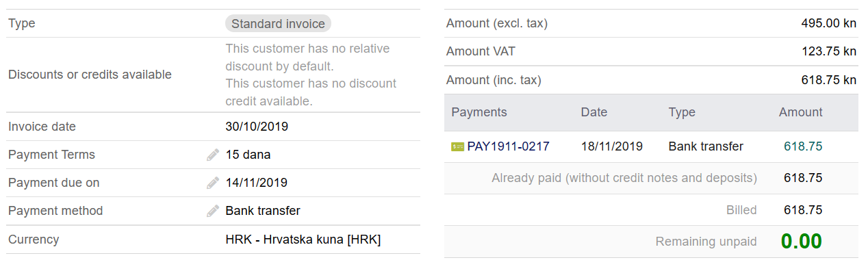
Task: Click the Amount column header
Action: click(x=801, y=112)
